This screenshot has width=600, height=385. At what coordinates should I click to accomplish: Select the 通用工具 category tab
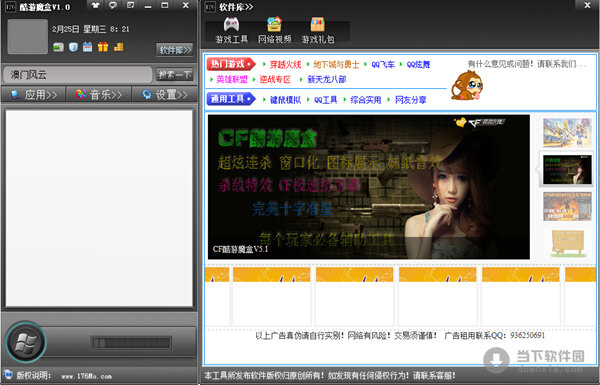point(231,99)
